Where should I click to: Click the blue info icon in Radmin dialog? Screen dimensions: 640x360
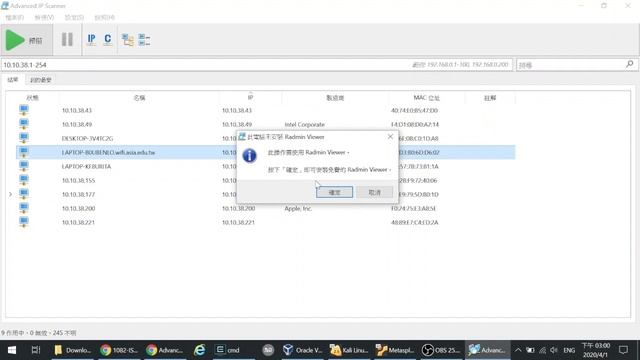pyautogui.click(x=249, y=156)
